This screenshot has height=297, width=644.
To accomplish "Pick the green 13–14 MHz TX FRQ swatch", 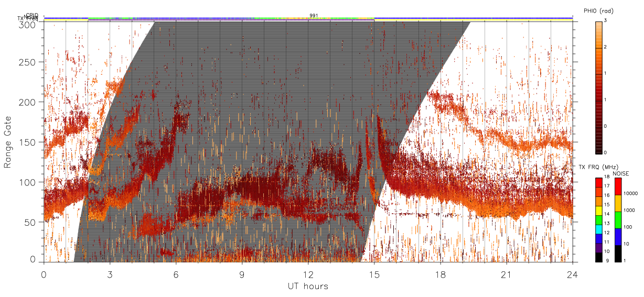I will [598, 220].
